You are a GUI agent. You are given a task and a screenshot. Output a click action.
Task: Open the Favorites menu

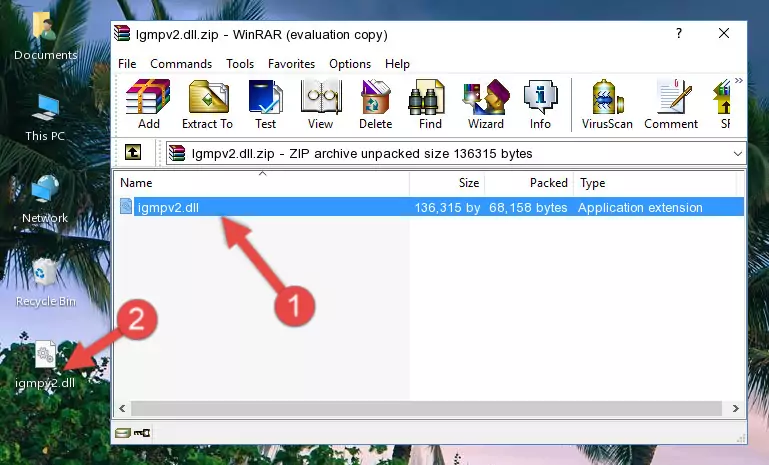(x=291, y=64)
